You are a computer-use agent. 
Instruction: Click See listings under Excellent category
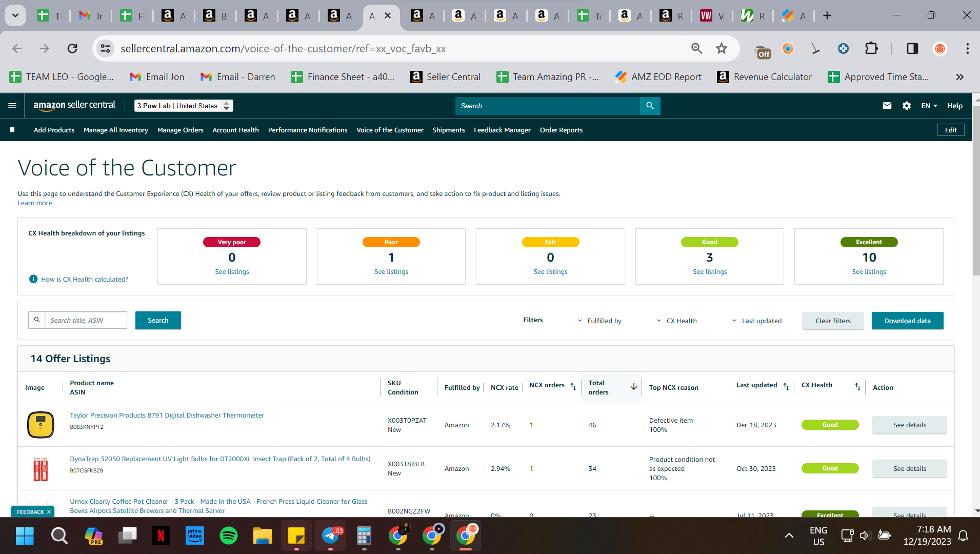pyautogui.click(x=869, y=271)
